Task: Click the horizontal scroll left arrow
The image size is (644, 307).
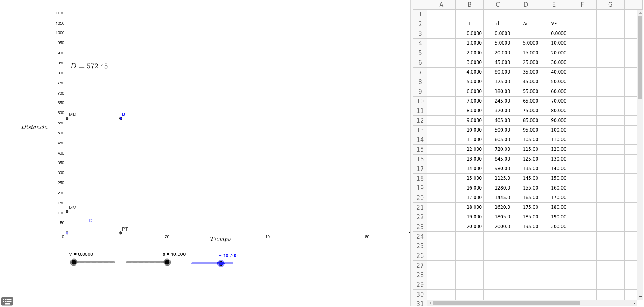Action: [430, 303]
